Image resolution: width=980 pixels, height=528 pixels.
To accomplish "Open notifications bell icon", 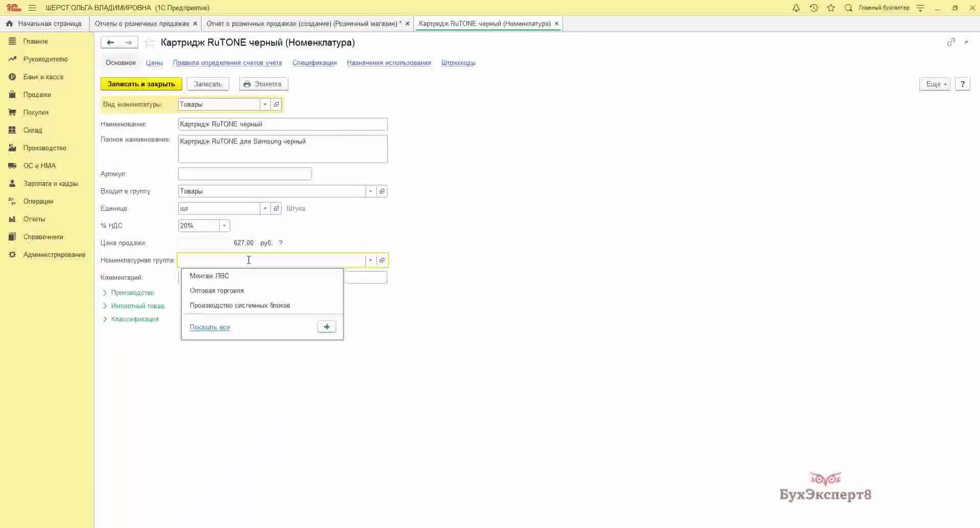I will click(x=796, y=8).
